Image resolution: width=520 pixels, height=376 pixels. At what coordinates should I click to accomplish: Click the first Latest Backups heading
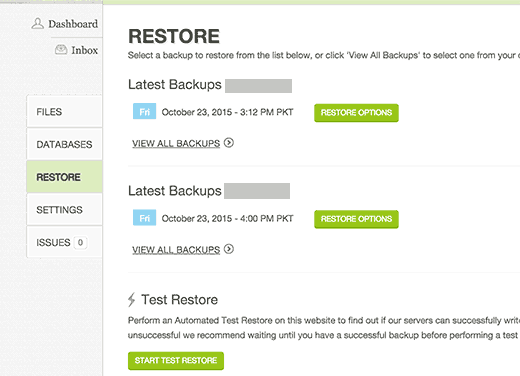tap(175, 85)
